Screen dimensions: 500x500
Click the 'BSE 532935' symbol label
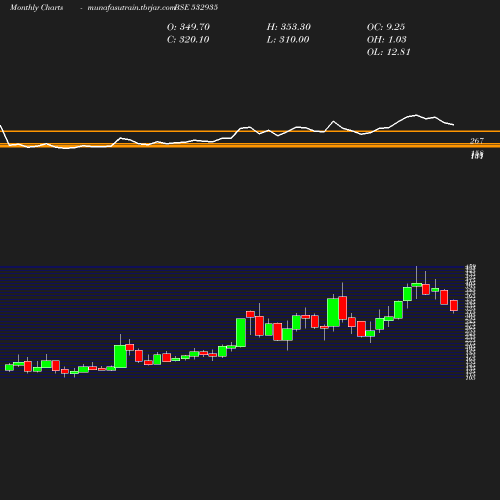coord(196,7)
